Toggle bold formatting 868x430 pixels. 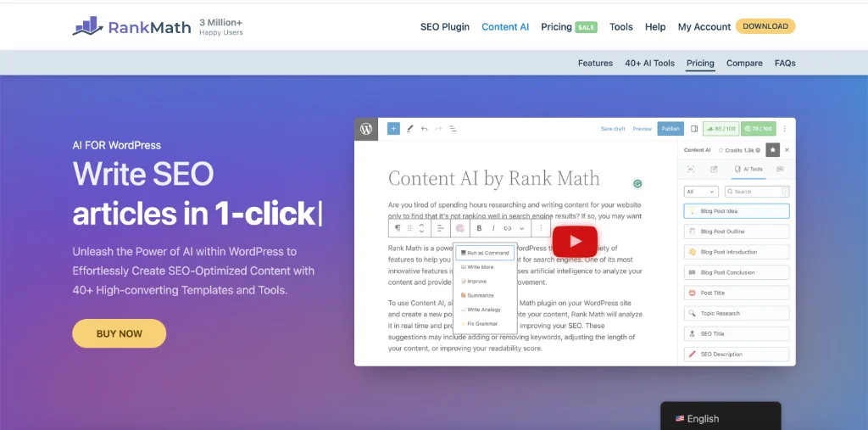pos(480,228)
